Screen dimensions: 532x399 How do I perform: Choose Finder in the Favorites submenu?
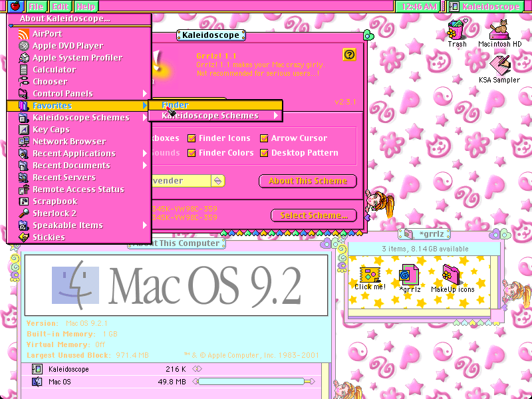(215, 105)
